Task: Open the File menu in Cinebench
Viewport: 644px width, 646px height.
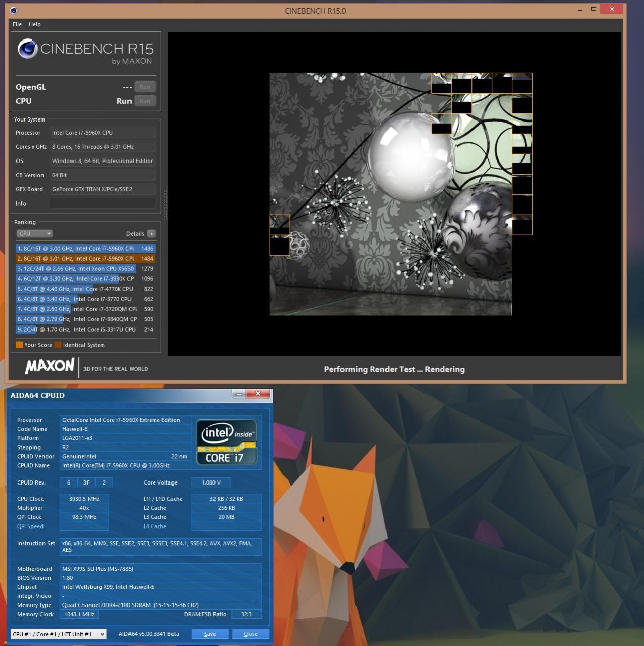Action: coord(17,24)
